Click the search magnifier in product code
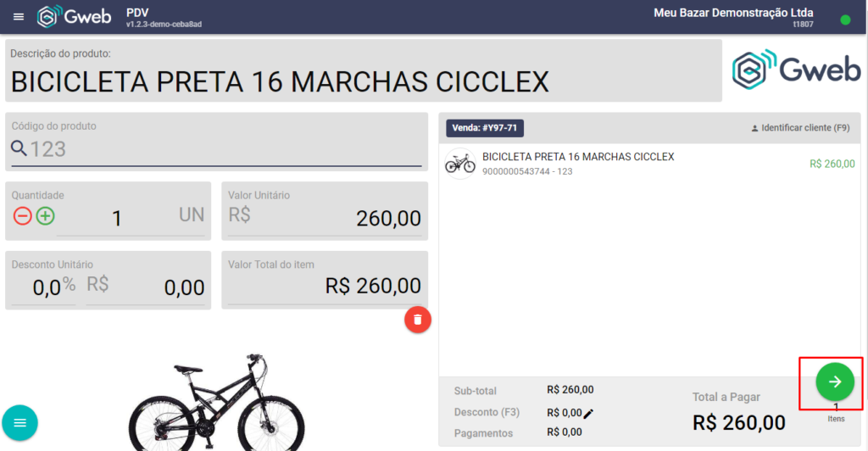The width and height of the screenshot is (868, 451). [19, 148]
